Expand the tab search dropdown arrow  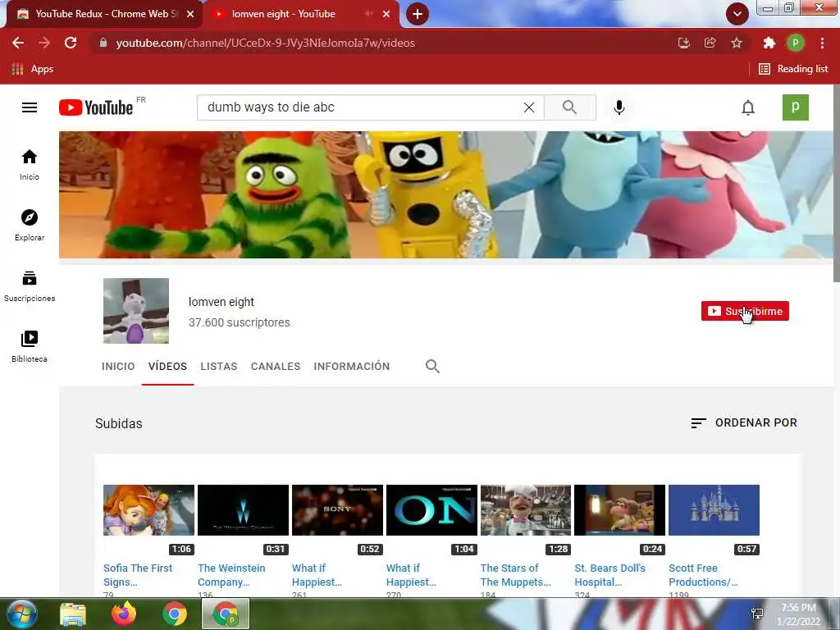tap(737, 14)
